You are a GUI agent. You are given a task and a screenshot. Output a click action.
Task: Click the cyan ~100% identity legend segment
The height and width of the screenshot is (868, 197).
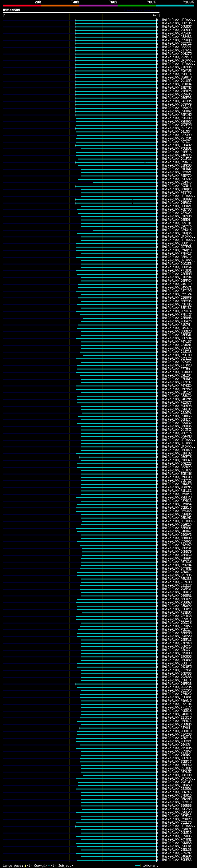(175, 6)
